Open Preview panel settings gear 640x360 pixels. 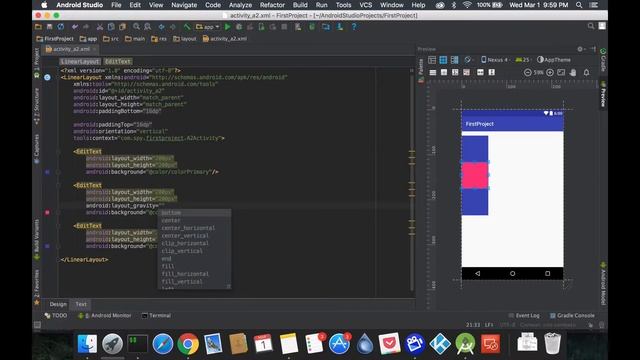[x=580, y=49]
